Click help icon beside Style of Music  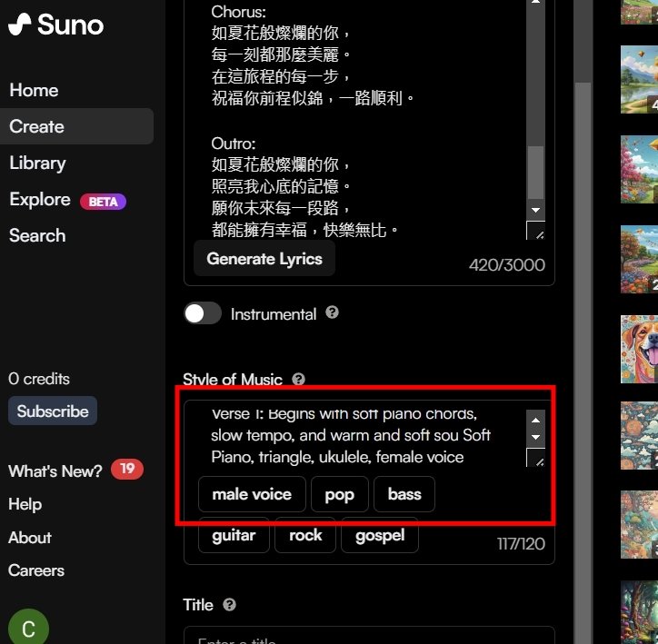(x=298, y=380)
